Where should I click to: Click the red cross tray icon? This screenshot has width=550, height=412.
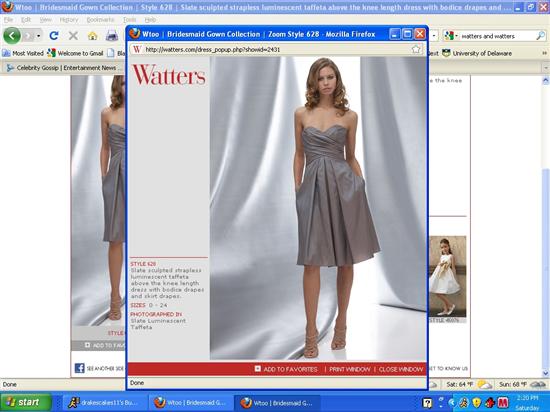click(490, 403)
